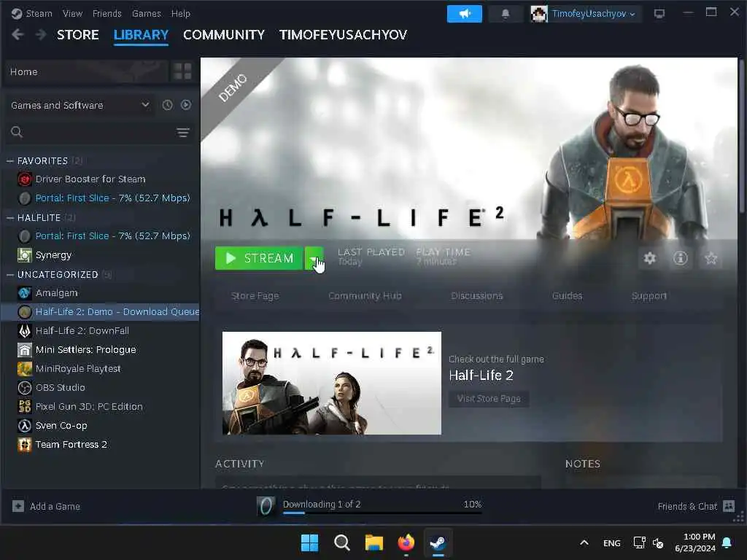Click the library search field
Viewport: 747px width, 560px height.
pos(98,133)
